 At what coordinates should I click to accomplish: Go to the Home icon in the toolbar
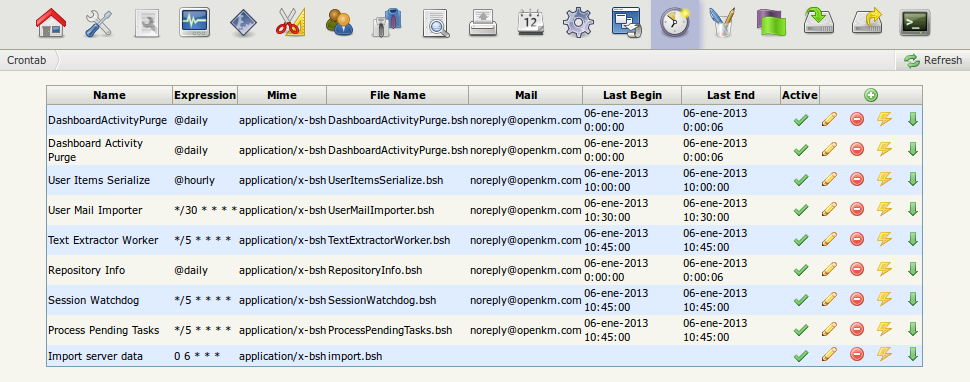point(51,23)
